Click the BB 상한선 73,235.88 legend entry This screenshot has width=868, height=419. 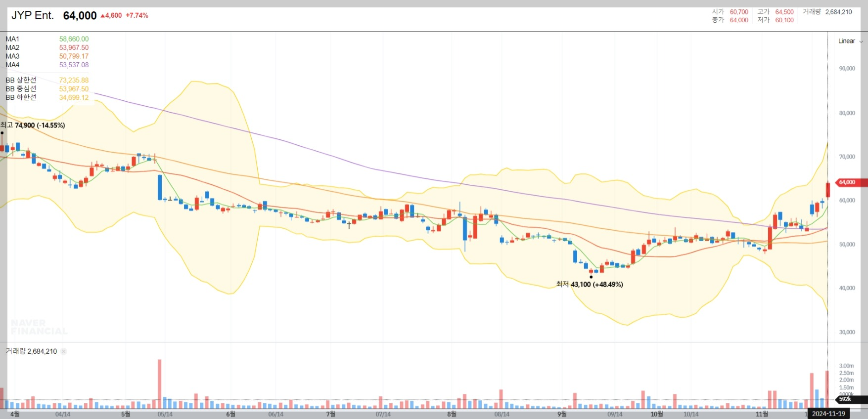47,80
